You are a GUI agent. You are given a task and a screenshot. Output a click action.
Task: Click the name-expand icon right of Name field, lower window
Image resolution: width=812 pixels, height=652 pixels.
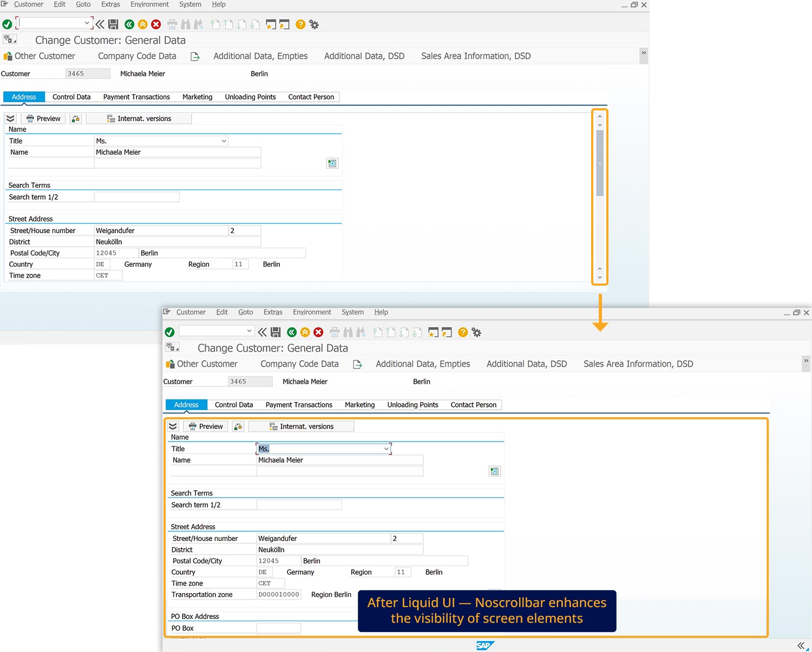coord(495,471)
